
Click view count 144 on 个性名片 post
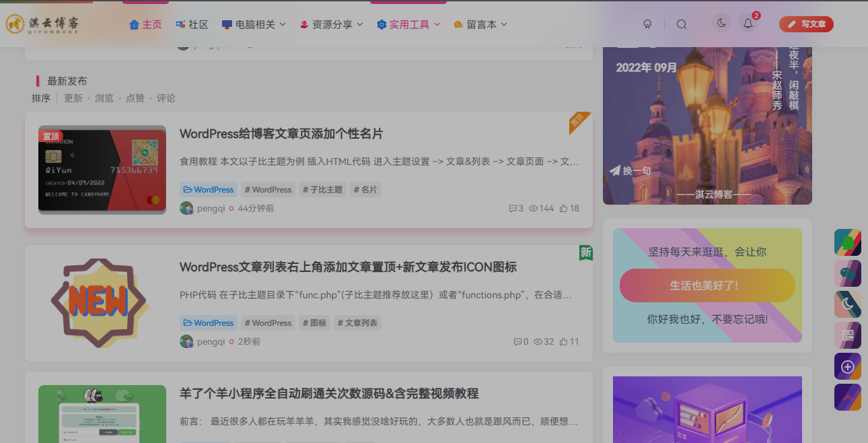[x=541, y=209]
